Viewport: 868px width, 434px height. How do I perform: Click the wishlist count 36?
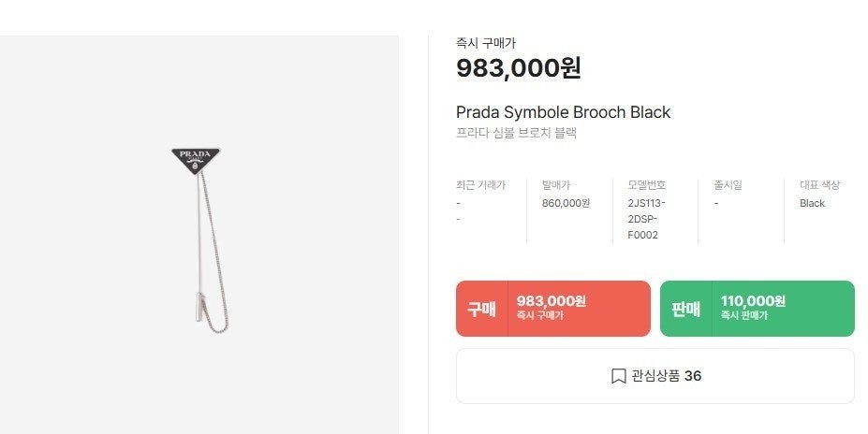[x=693, y=376]
